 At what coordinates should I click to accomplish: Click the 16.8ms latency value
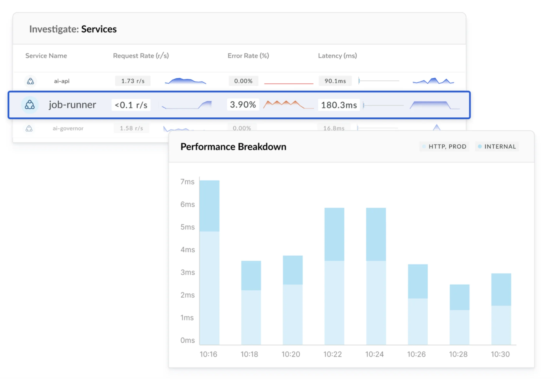[334, 128]
